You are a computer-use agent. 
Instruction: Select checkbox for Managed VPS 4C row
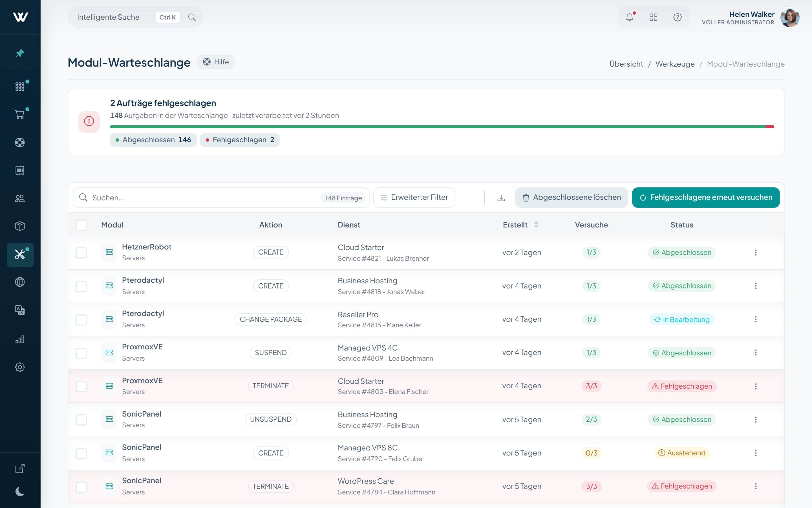(81, 353)
